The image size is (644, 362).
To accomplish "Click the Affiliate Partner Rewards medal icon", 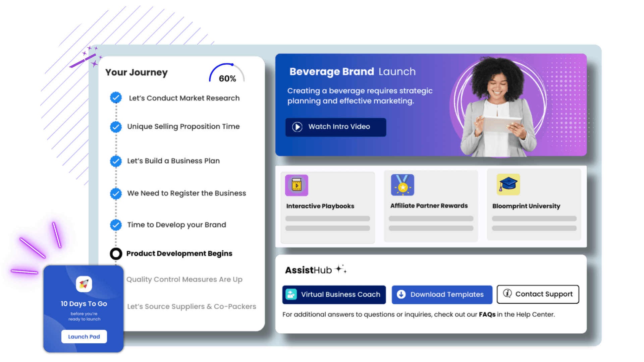I will click(402, 185).
